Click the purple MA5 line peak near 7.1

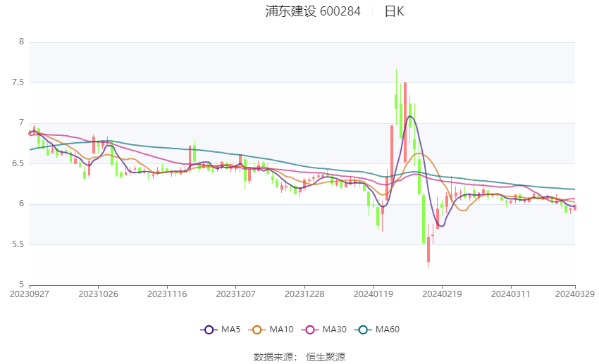410,116
